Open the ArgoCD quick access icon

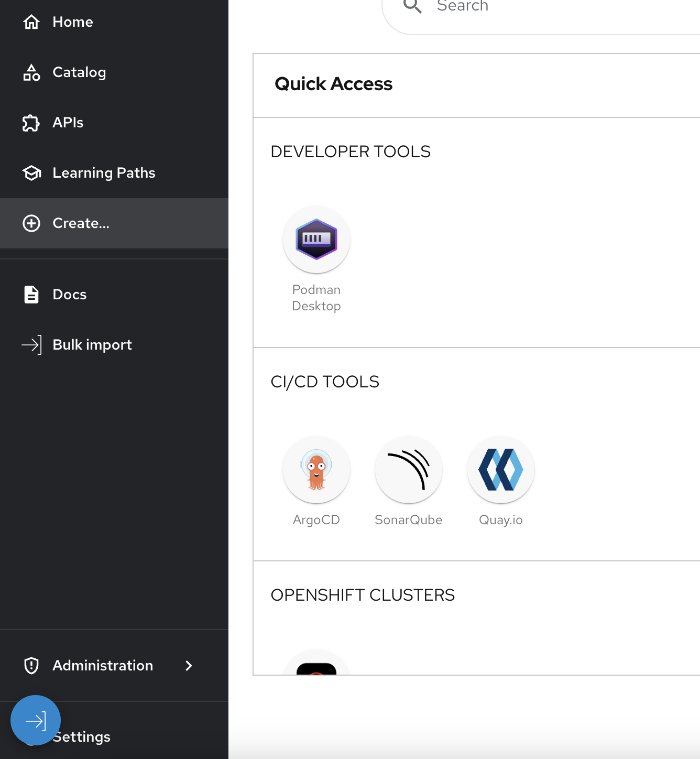(x=316, y=470)
